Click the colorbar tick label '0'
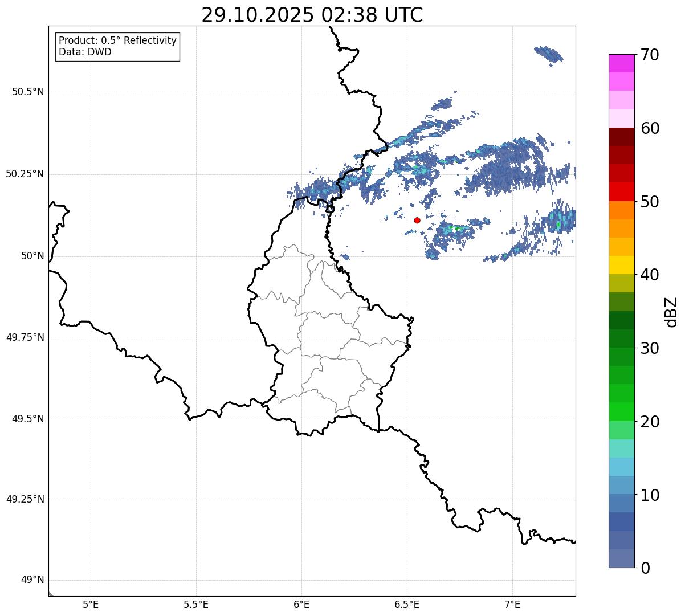Viewport: 685px width, 616px height. [x=645, y=568]
